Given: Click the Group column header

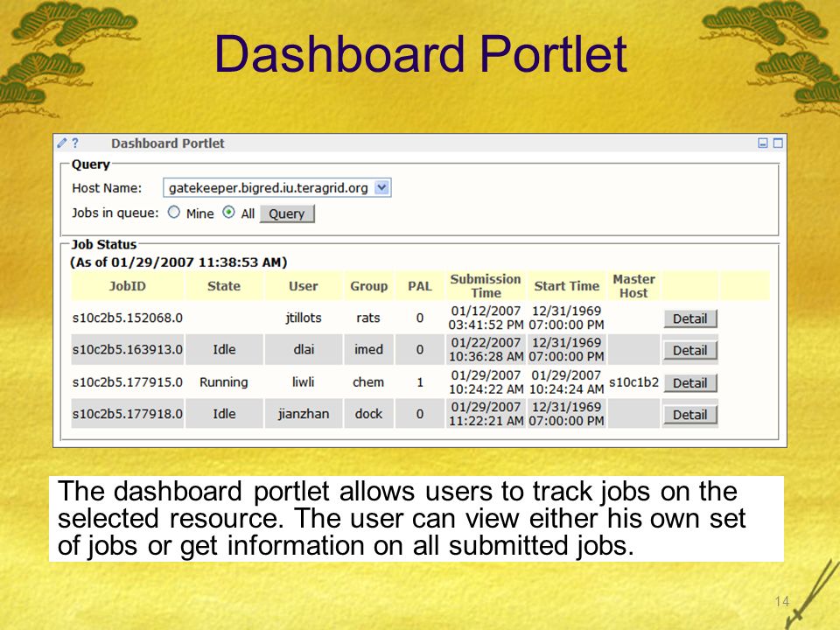Looking at the screenshot, I should click(368, 286).
